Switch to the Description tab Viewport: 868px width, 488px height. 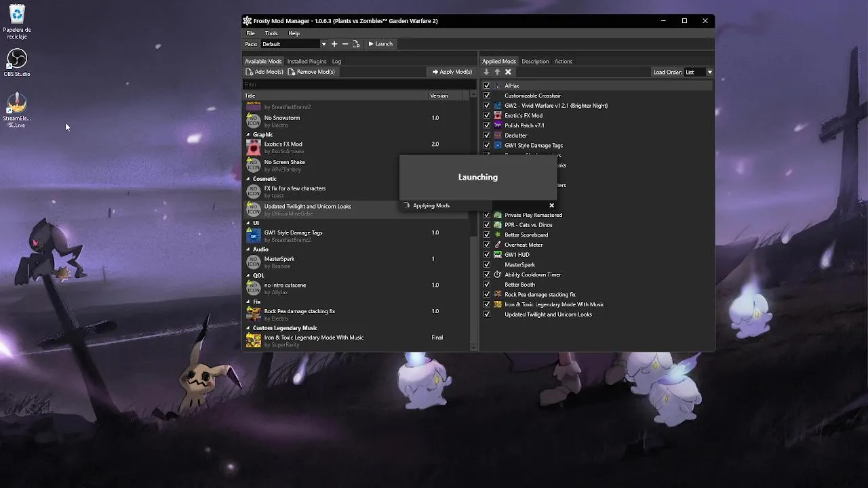pos(535,62)
